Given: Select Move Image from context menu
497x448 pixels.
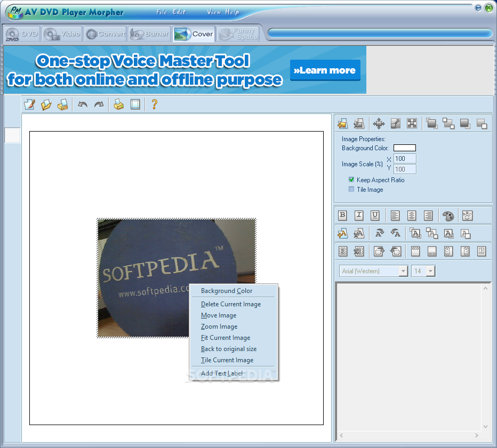Looking at the screenshot, I should [233, 315].
